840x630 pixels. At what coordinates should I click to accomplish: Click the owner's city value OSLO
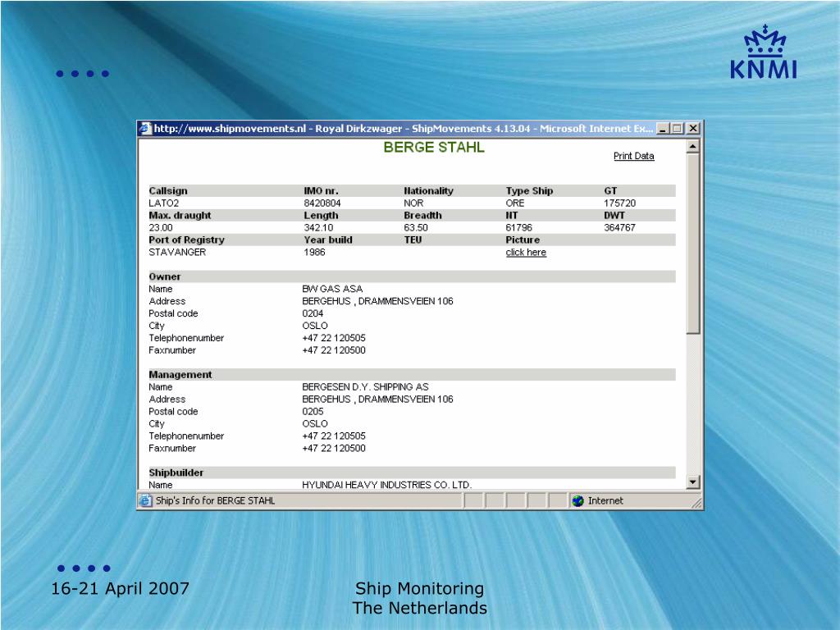click(x=315, y=326)
